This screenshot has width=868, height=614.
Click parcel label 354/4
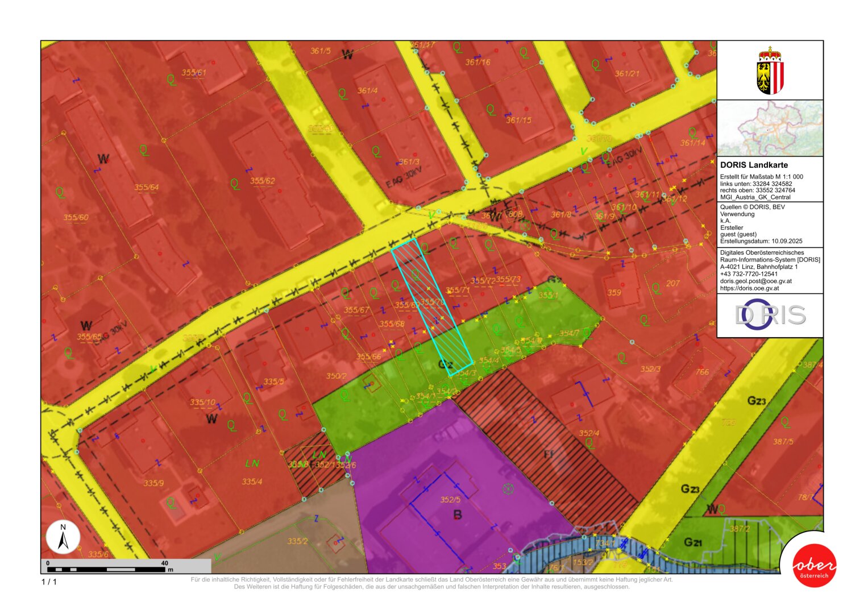click(488, 360)
